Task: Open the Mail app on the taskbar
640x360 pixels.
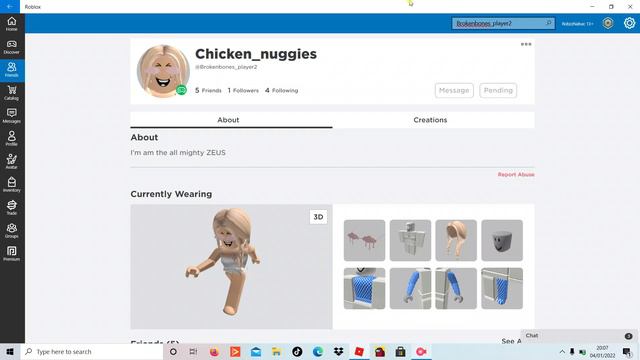Action: [x=256, y=351]
